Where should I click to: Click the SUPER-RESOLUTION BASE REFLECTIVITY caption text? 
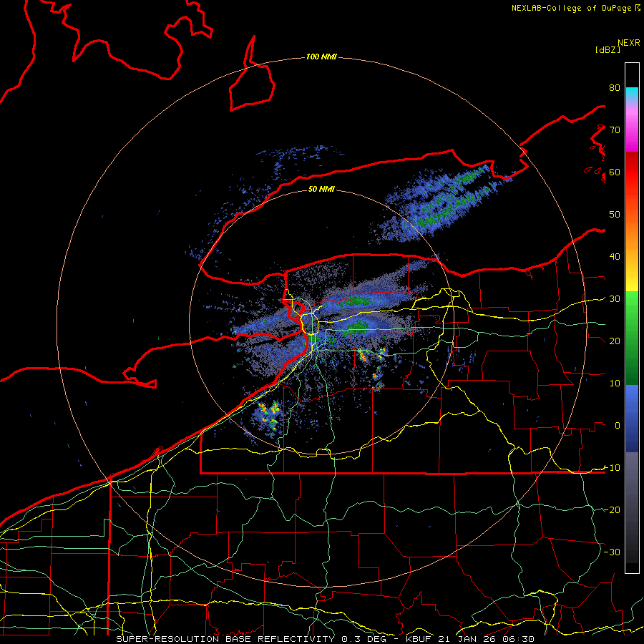(x=225, y=639)
